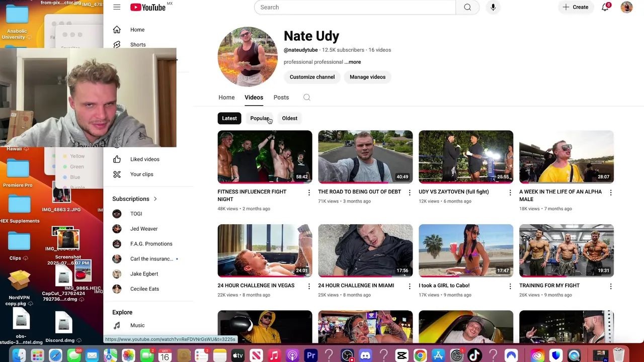Sort videos by Latest

(x=229, y=118)
